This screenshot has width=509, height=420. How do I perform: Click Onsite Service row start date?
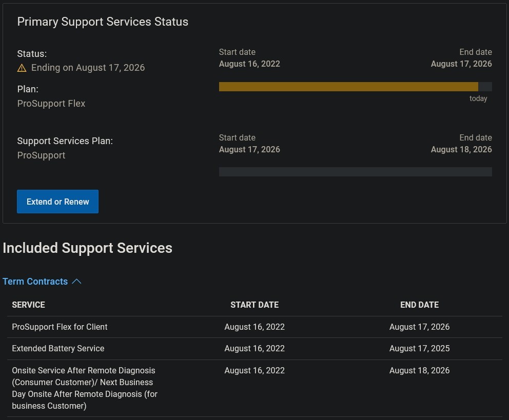coord(254,370)
